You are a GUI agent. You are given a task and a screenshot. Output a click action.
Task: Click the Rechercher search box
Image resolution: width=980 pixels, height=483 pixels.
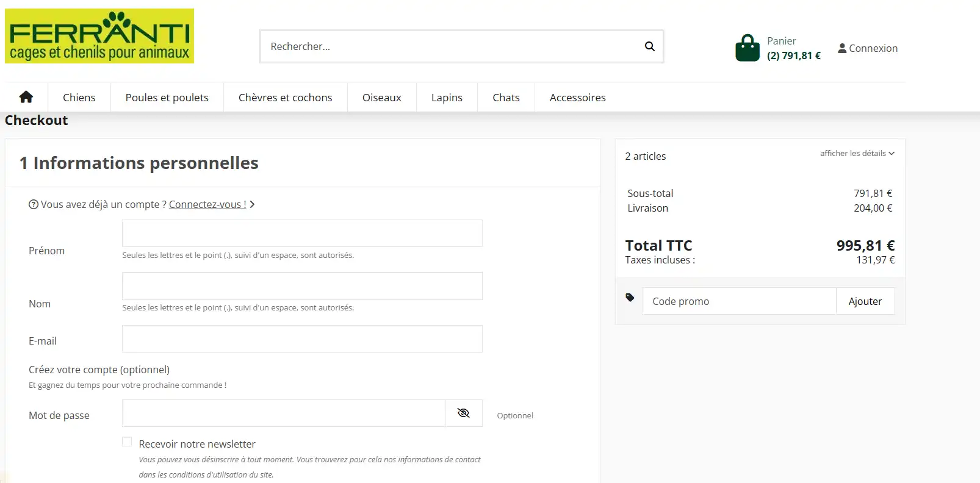click(452, 46)
